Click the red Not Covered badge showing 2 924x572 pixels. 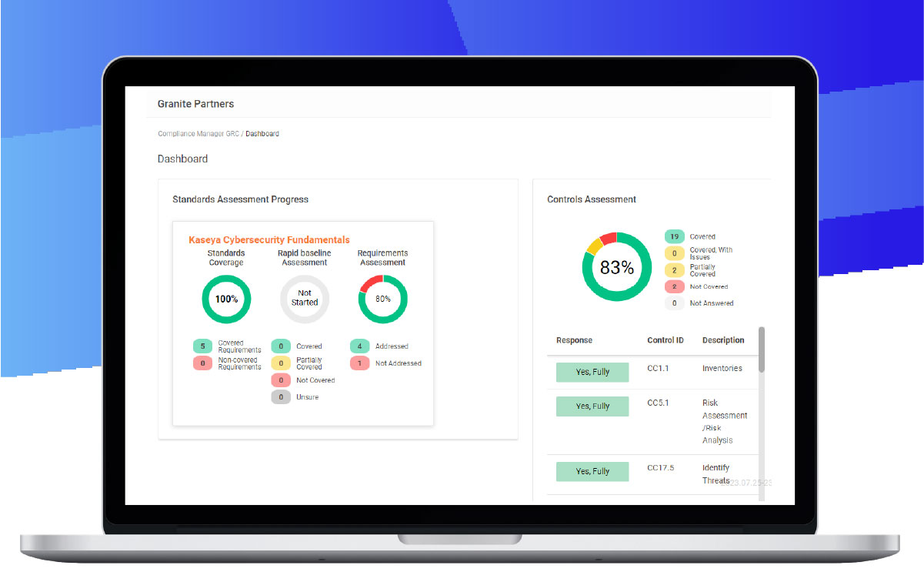(675, 286)
